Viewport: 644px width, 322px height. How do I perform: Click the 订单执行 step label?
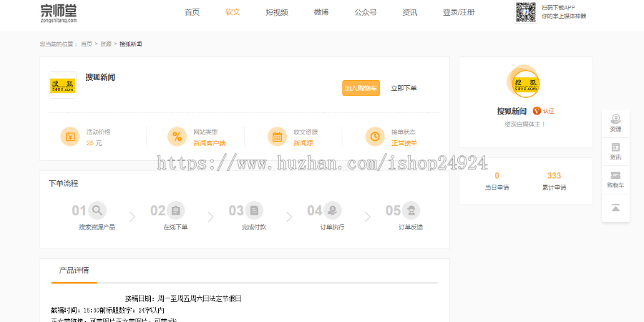pyautogui.click(x=332, y=227)
